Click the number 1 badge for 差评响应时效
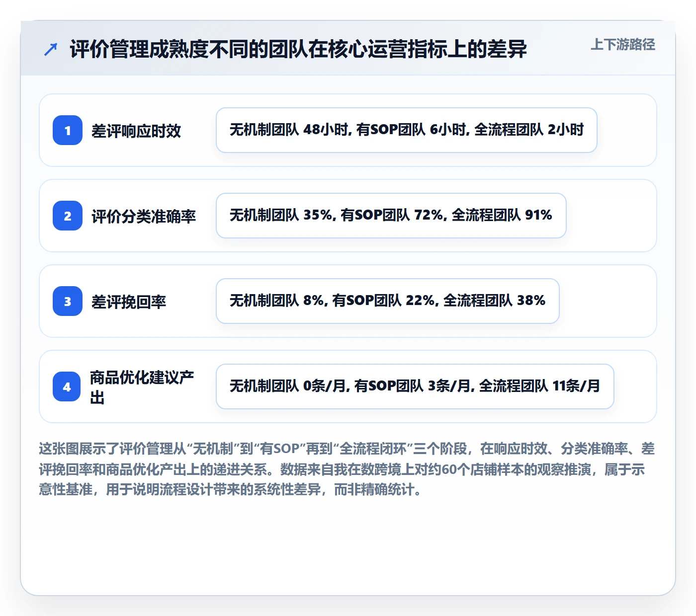 (68, 130)
